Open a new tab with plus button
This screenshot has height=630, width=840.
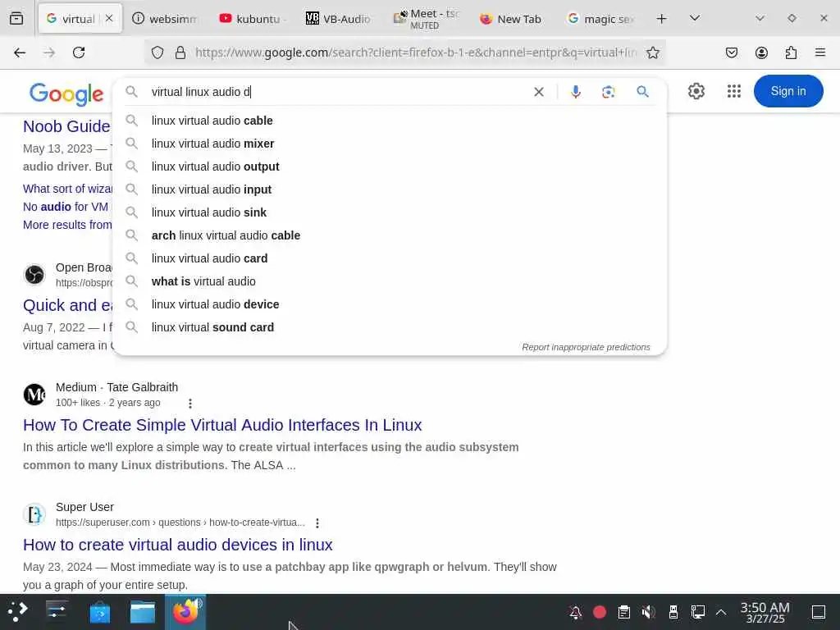tap(662, 19)
